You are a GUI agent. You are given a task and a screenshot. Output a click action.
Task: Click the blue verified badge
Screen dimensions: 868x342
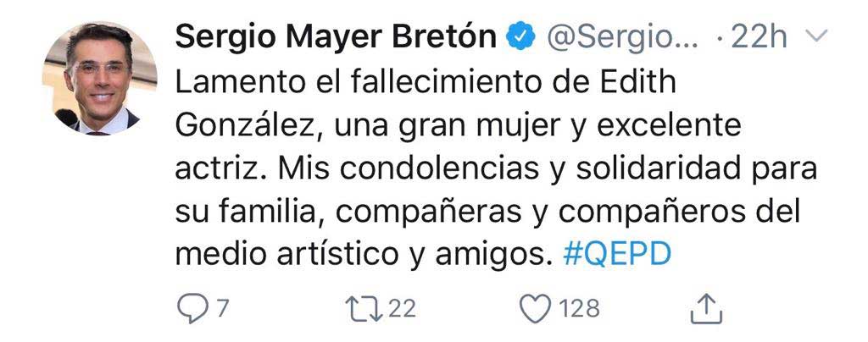point(519,37)
